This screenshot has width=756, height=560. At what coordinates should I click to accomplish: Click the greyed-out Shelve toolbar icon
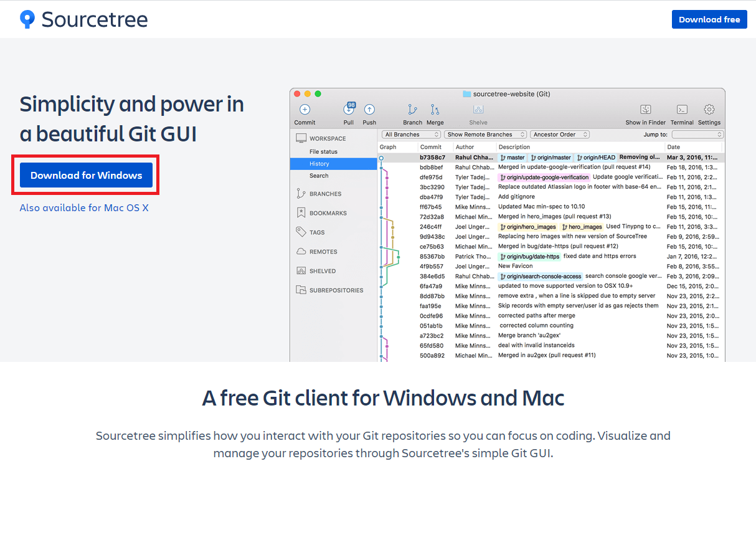click(478, 110)
